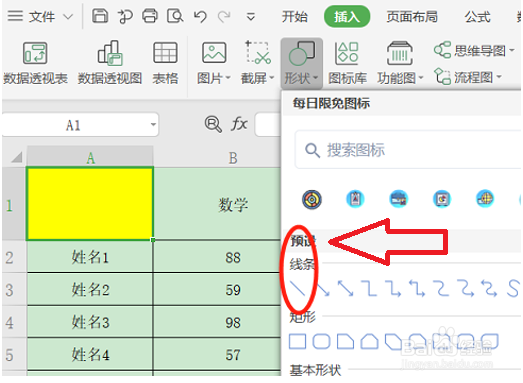Select the third free icon with calendar
The width and height of the screenshot is (523, 383).
[398, 199]
